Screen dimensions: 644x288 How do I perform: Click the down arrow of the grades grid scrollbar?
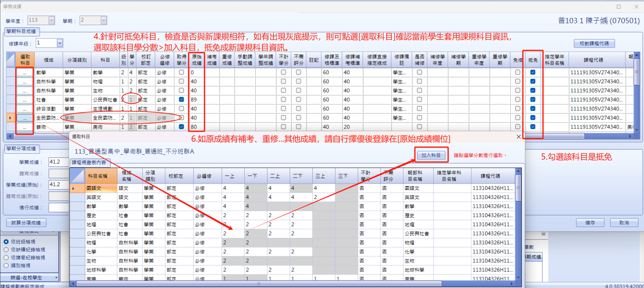pyautogui.click(x=637, y=130)
